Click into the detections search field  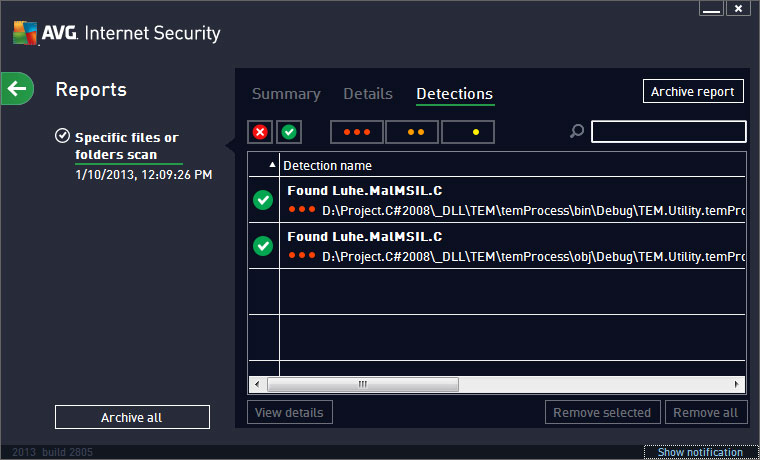pyautogui.click(x=668, y=132)
